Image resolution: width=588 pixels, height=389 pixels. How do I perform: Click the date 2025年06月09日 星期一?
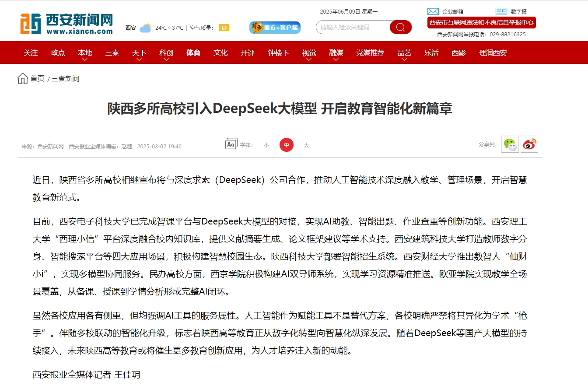pos(349,12)
